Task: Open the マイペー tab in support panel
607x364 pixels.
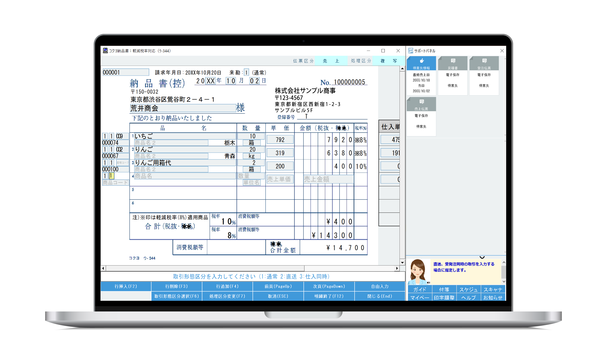Action: [420, 297]
